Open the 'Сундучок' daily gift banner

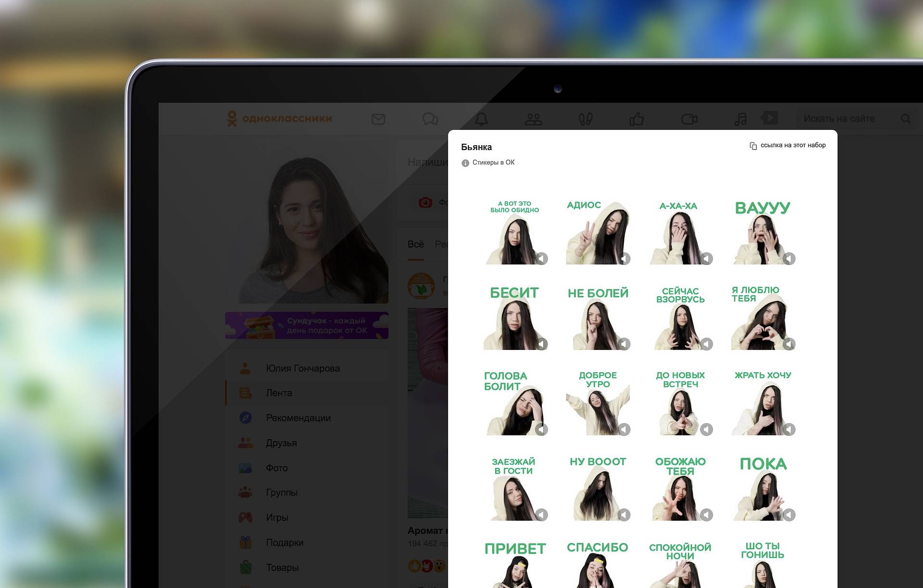(x=307, y=325)
